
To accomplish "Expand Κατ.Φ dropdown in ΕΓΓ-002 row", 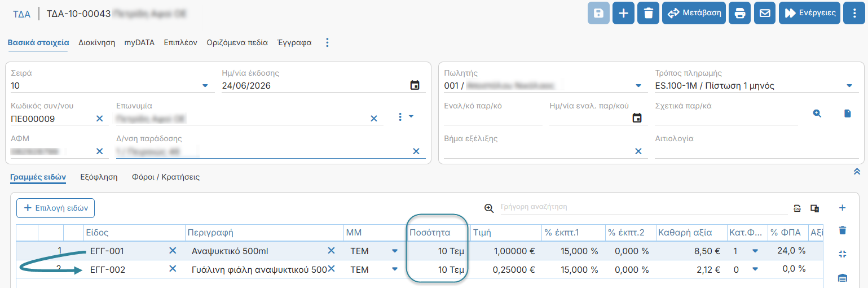I will (x=755, y=269).
